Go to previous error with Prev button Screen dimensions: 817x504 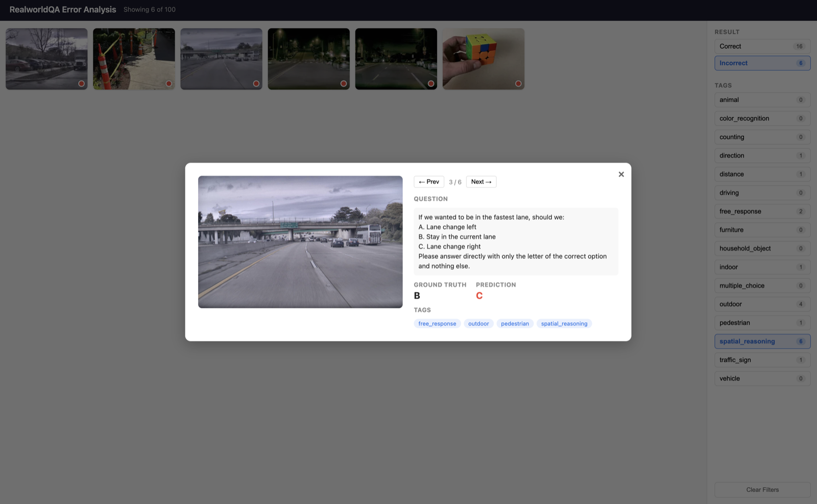(429, 182)
